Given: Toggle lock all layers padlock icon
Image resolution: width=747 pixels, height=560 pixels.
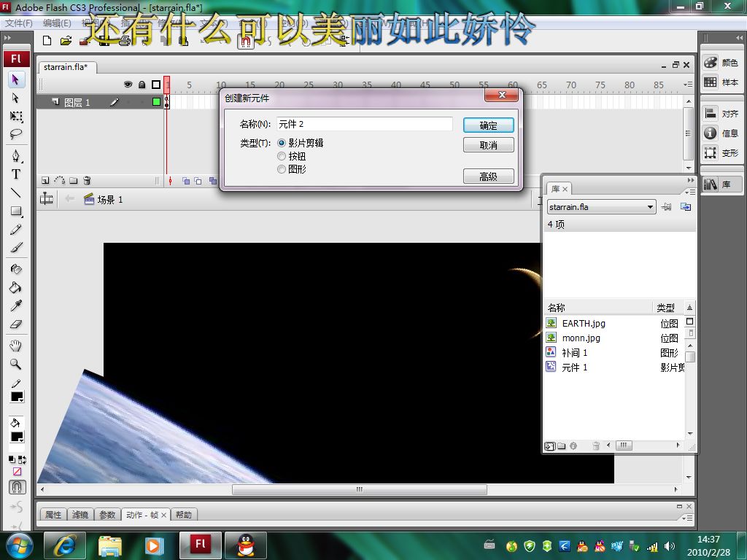Looking at the screenshot, I should (142, 85).
